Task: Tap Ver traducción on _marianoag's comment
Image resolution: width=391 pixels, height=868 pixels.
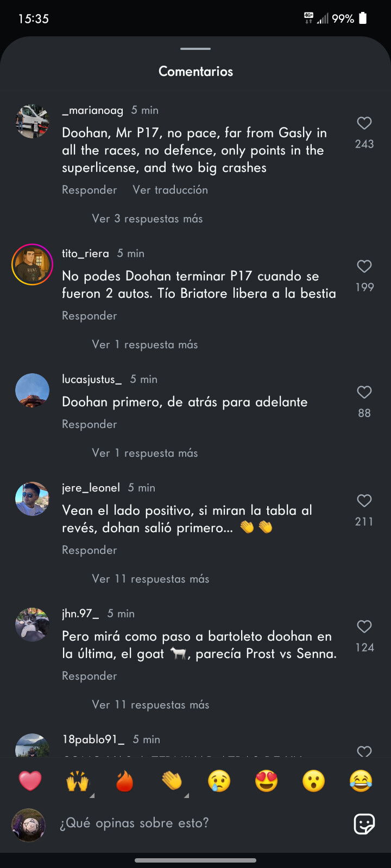Action: click(x=171, y=190)
